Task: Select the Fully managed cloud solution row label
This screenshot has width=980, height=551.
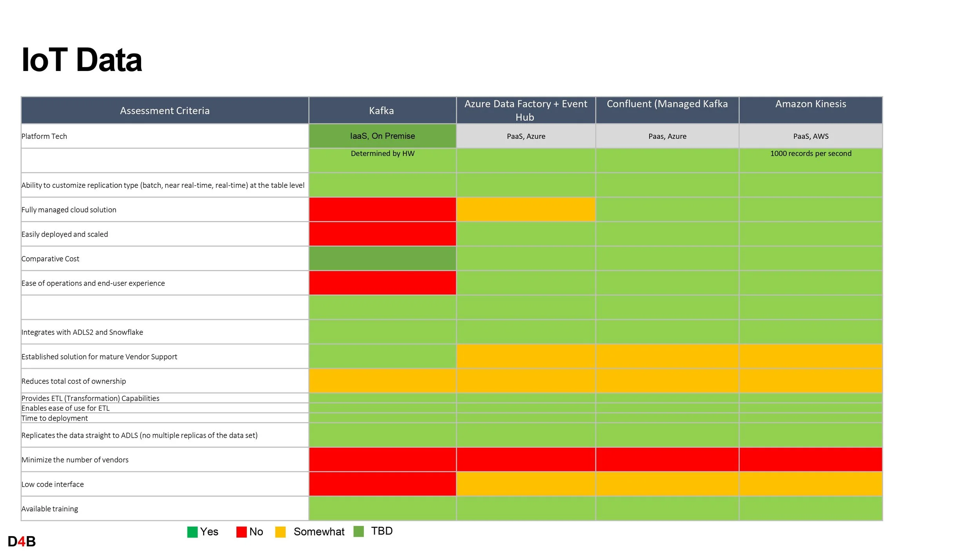Action: (x=69, y=210)
